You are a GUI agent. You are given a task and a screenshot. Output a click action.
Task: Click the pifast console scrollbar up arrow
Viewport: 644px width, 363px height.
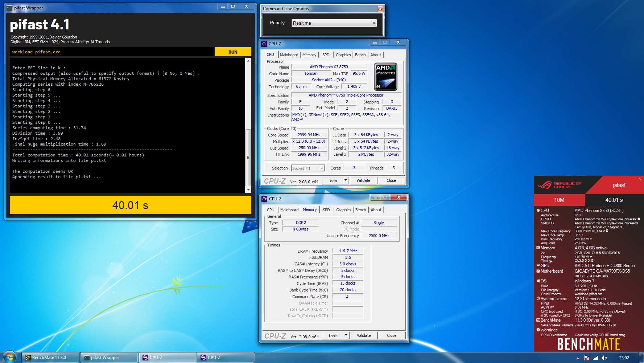click(248, 61)
